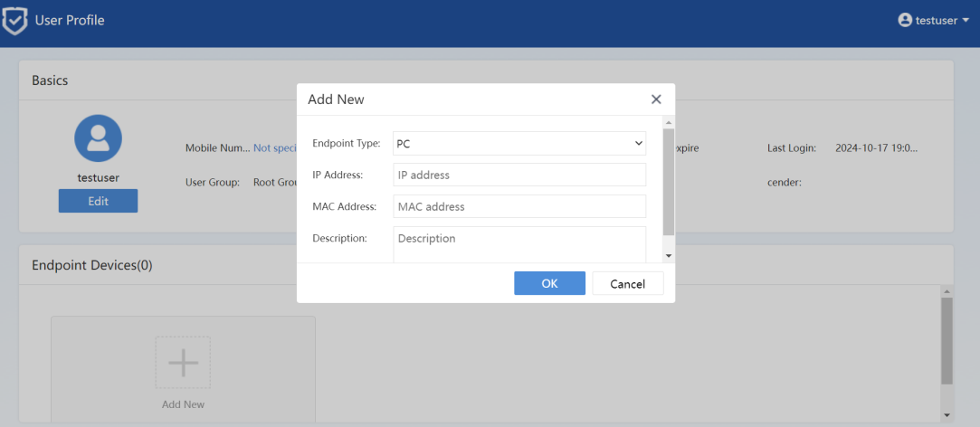This screenshot has width=980, height=427.
Task: Click the shield logo in header
Action: click(x=14, y=21)
